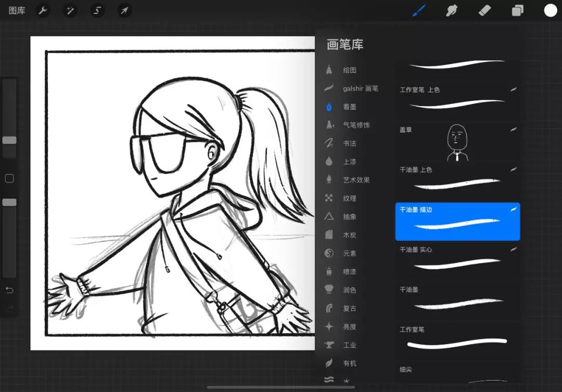Click the undo arrow in sidebar
Viewport: 562px width, 392px height.
[x=9, y=290]
